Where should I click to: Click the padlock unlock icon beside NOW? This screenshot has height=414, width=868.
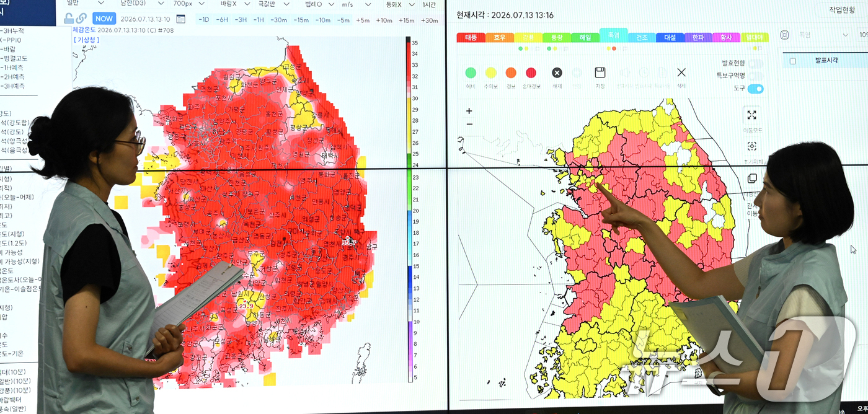coord(69,19)
